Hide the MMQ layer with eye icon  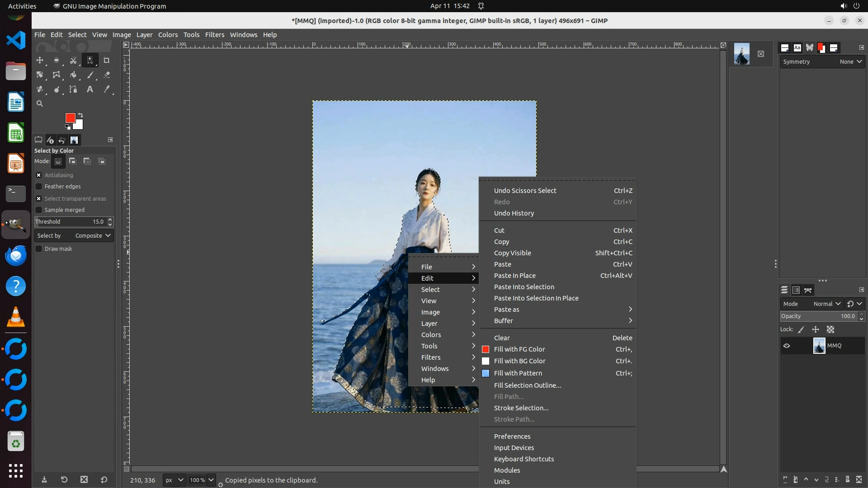(x=787, y=346)
